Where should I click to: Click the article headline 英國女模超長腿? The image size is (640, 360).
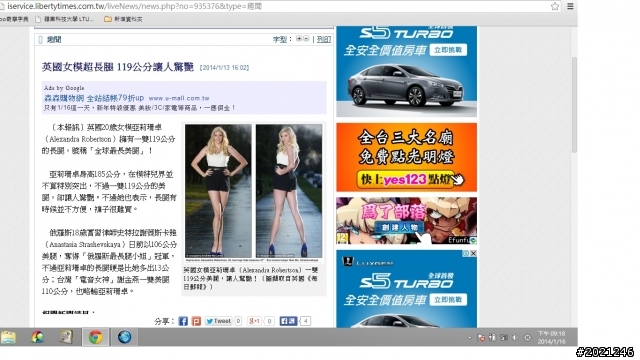pyautogui.click(x=118, y=67)
